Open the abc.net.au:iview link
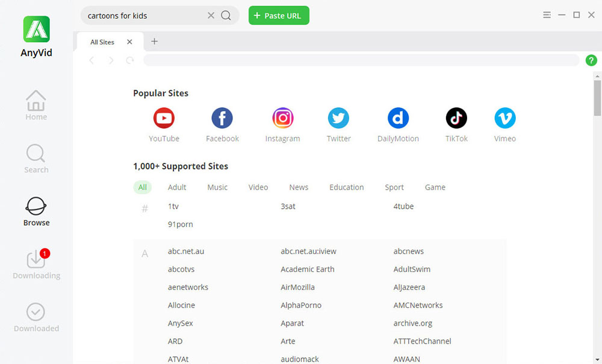Viewport: 602px width, 364px height. coord(308,251)
